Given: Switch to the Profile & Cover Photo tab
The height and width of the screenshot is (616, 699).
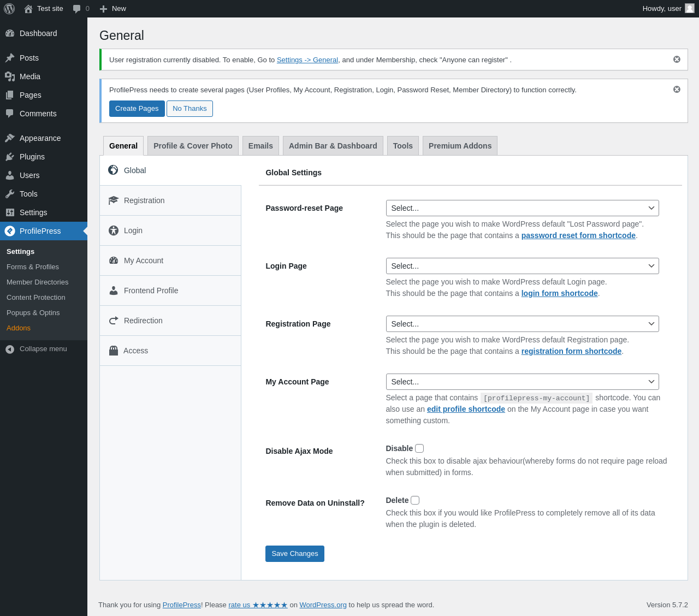Looking at the screenshot, I should tap(193, 146).
